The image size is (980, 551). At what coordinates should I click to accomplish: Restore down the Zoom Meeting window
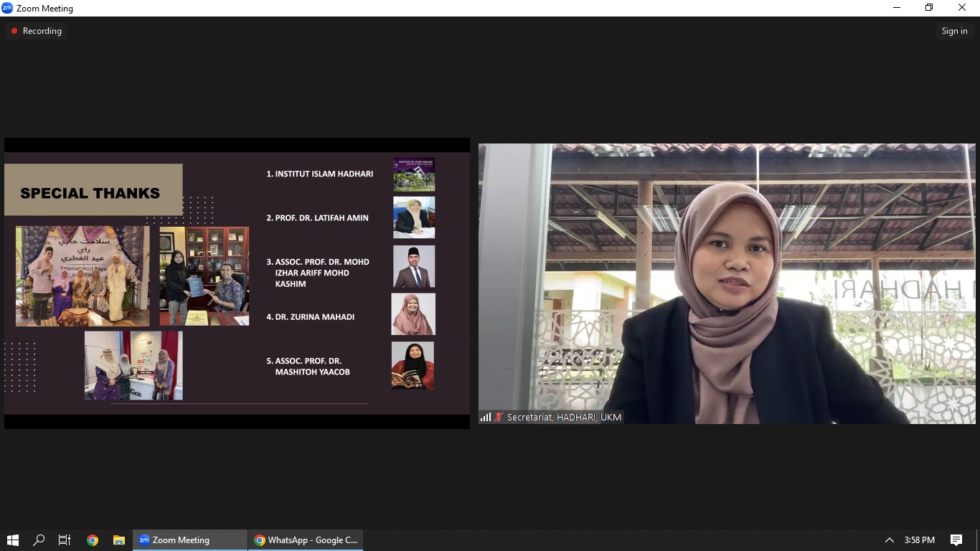point(929,8)
